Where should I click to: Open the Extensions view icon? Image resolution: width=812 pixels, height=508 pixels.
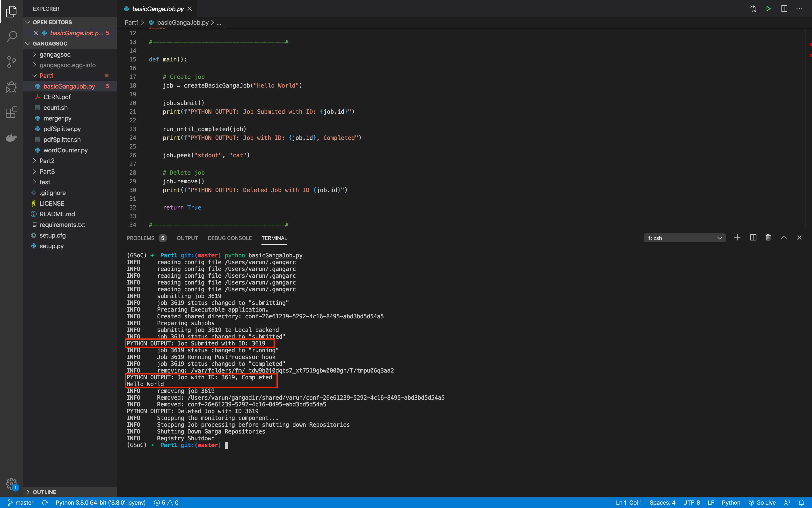coord(11,112)
